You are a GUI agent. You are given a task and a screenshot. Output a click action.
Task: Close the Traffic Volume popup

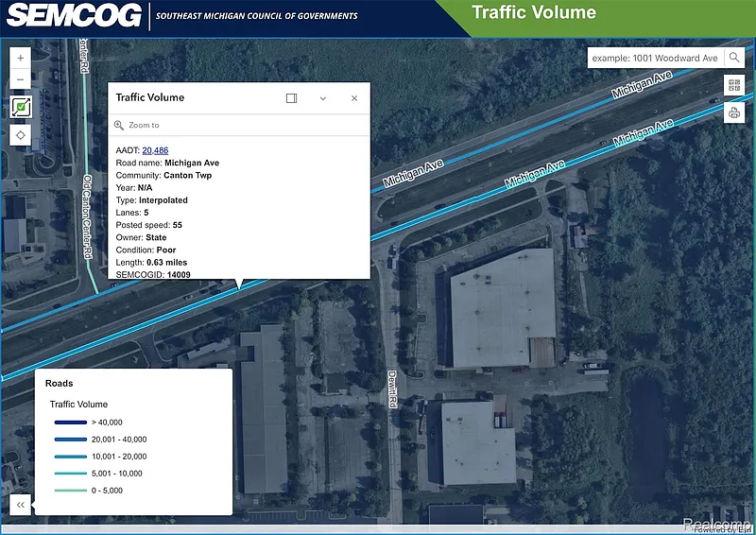354,98
